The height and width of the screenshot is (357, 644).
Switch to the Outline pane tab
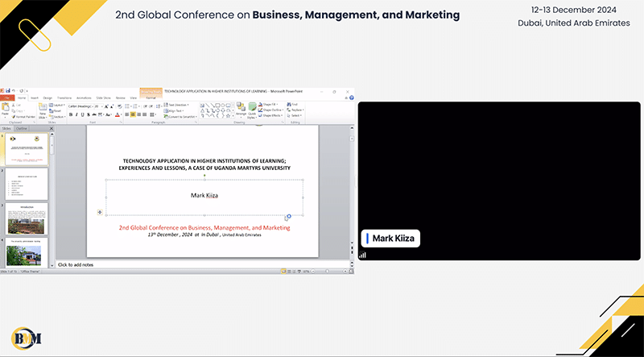(x=22, y=128)
